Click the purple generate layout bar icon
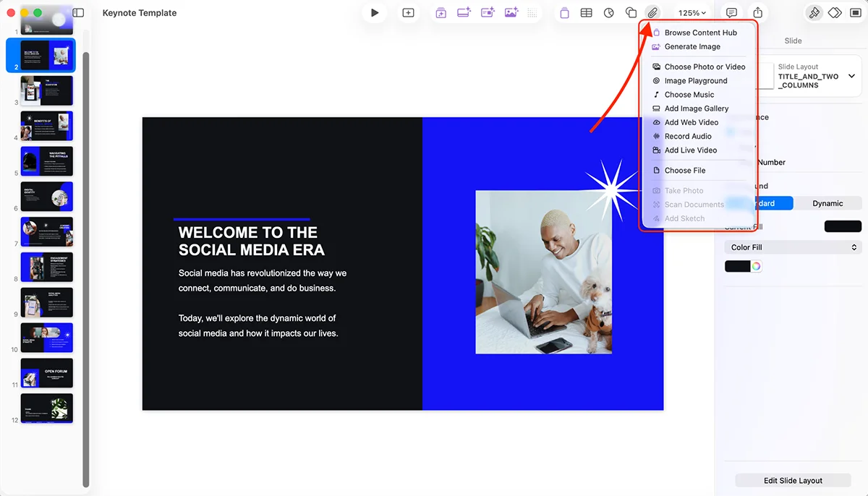The width and height of the screenshot is (868, 496). click(x=464, y=12)
